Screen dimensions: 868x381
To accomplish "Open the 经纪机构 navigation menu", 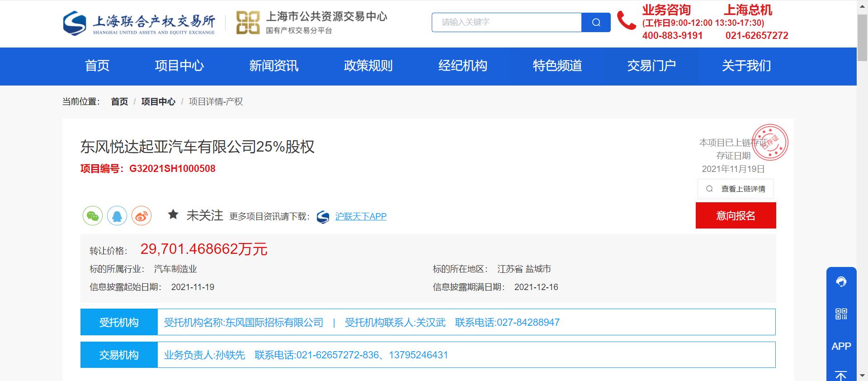I will click(463, 66).
